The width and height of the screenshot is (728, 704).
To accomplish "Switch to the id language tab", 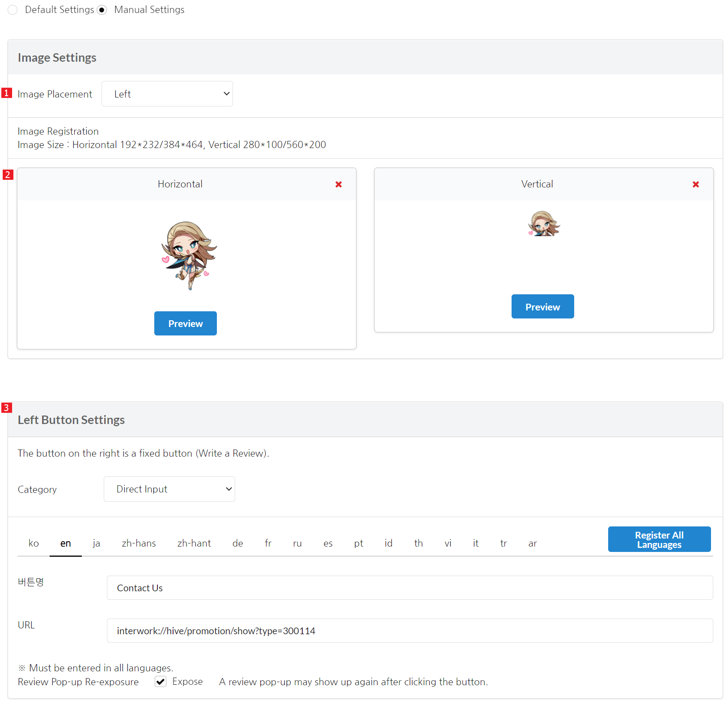I will tap(389, 543).
